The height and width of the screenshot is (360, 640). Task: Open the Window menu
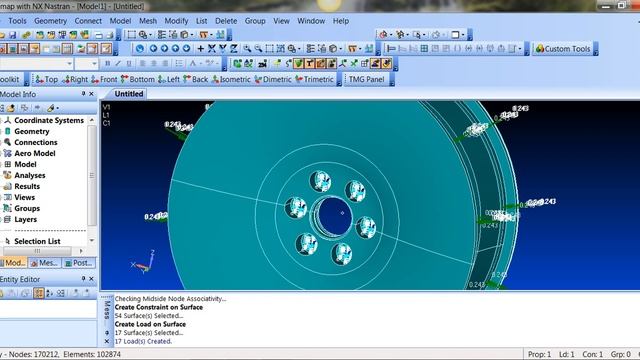[x=311, y=21]
